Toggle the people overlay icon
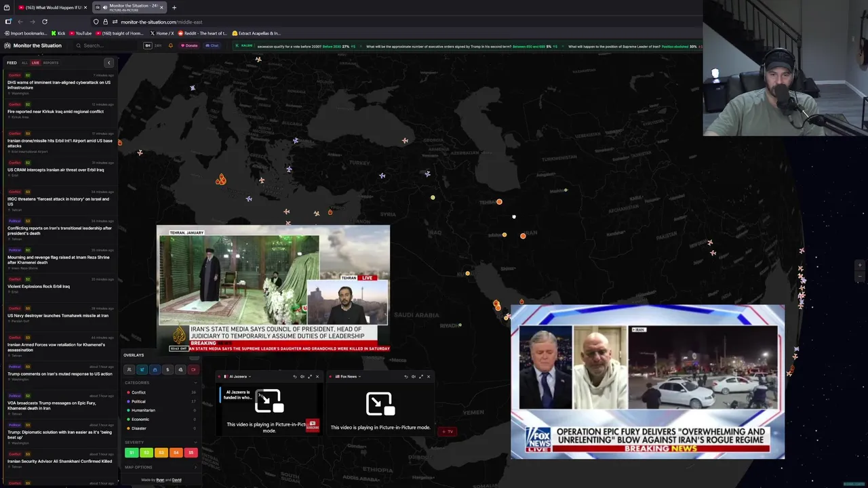Image resolution: width=868 pixels, height=488 pixels. tap(129, 369)
